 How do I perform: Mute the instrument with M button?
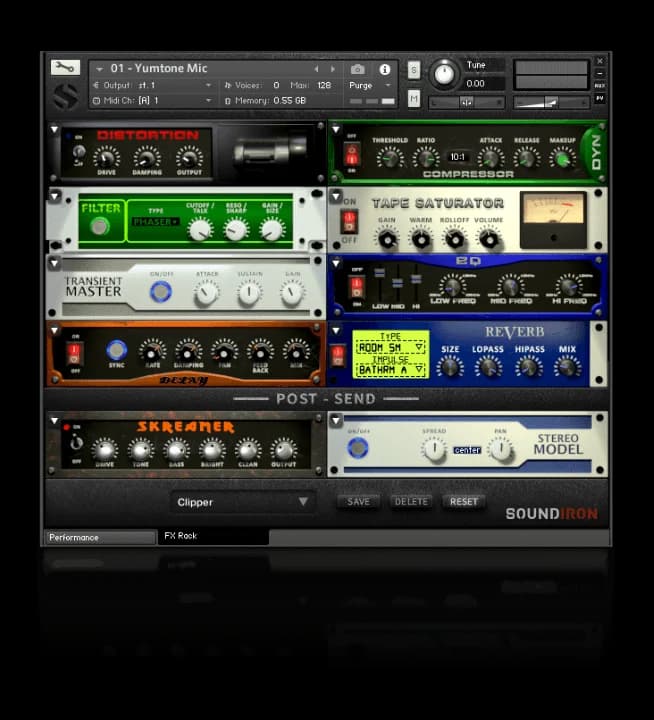414,98
